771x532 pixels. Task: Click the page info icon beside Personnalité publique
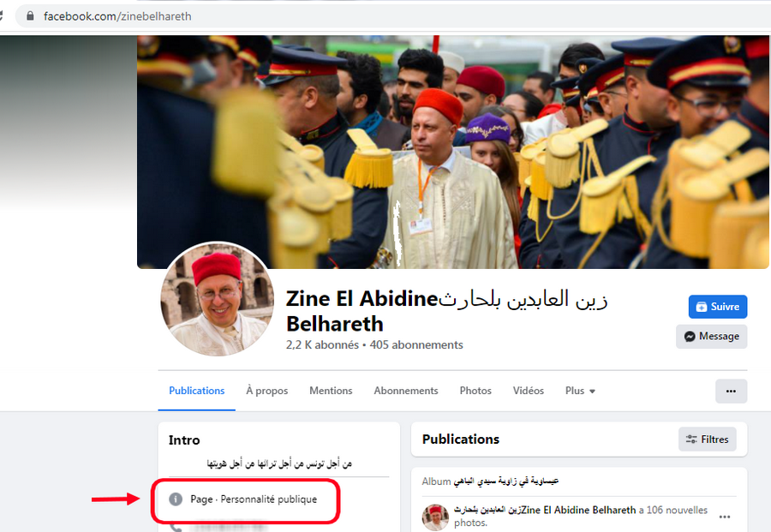[176, 499]
